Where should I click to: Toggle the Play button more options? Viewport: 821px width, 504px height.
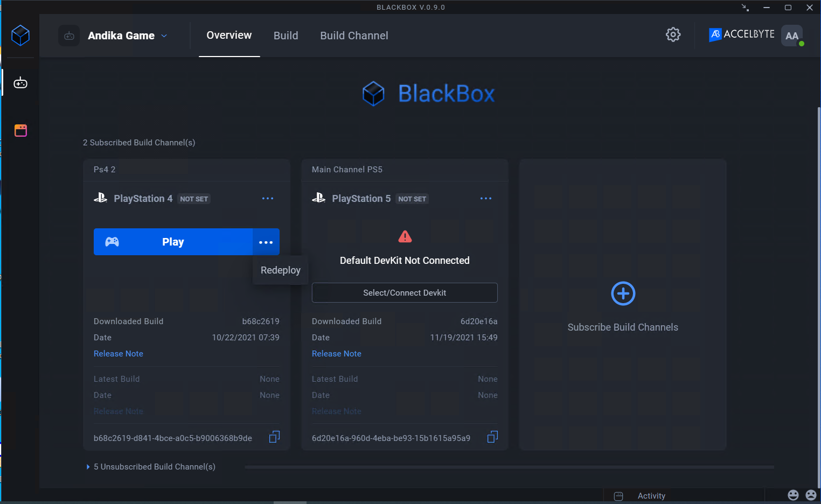pos(266,242)
